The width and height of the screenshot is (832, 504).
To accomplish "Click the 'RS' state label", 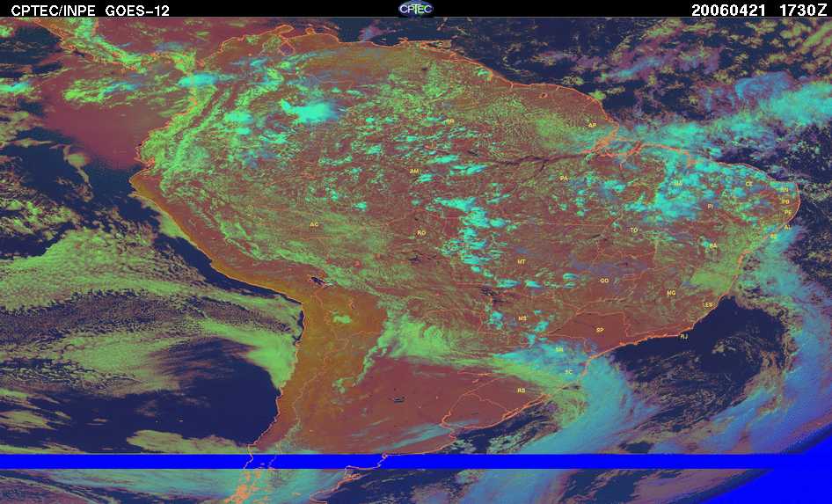I will [x=521, y=391].
